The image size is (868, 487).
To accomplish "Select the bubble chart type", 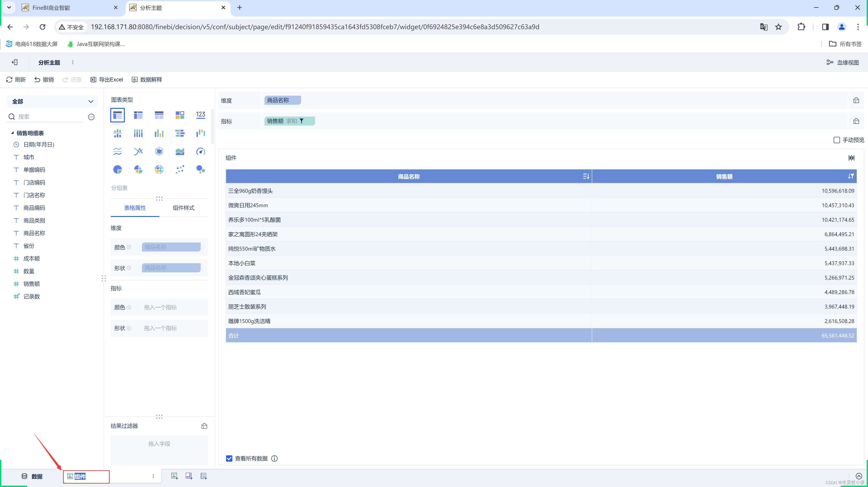I will pos(200,169).
